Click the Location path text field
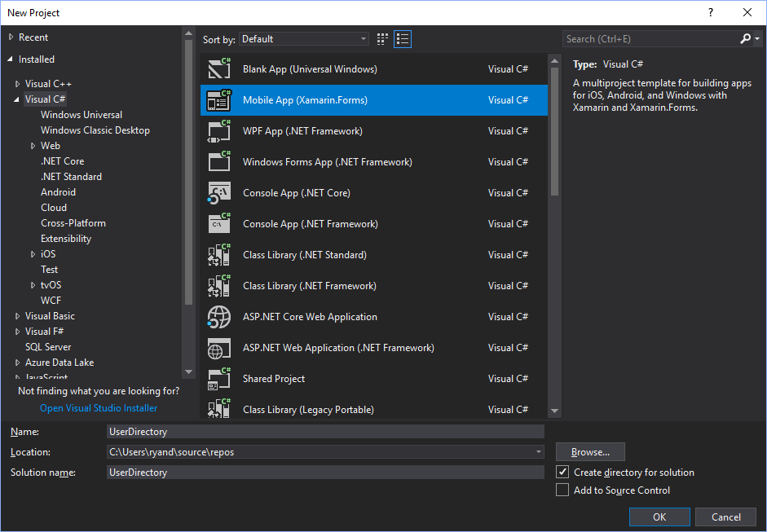Viewport: 767px width, 532px height. [320, 452]
